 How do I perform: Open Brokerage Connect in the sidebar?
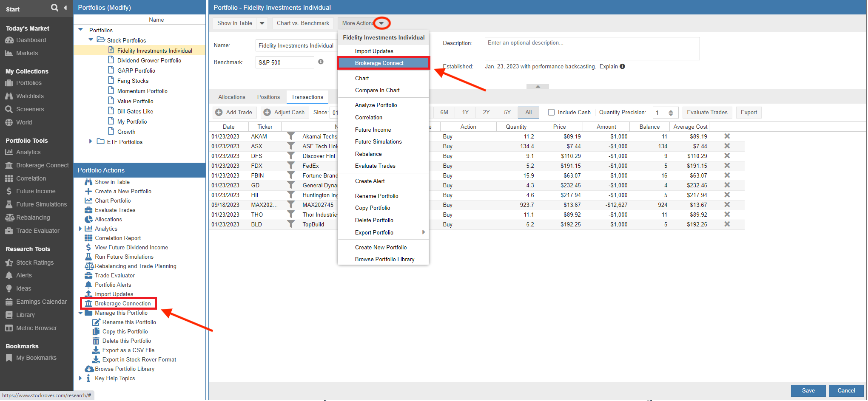42,165
